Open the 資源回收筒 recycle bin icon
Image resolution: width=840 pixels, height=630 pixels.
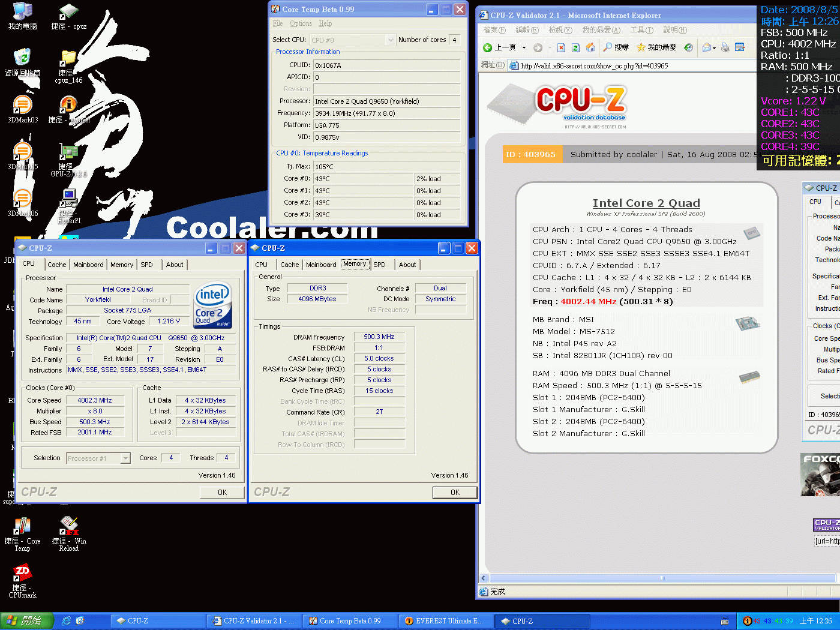22,62
